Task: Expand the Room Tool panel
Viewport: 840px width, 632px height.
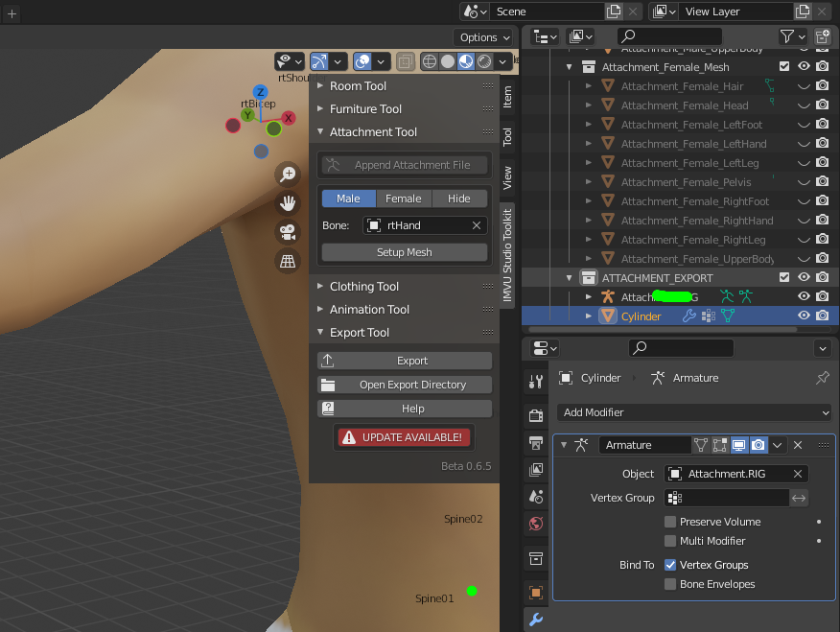Action: [x=358, y=86]
